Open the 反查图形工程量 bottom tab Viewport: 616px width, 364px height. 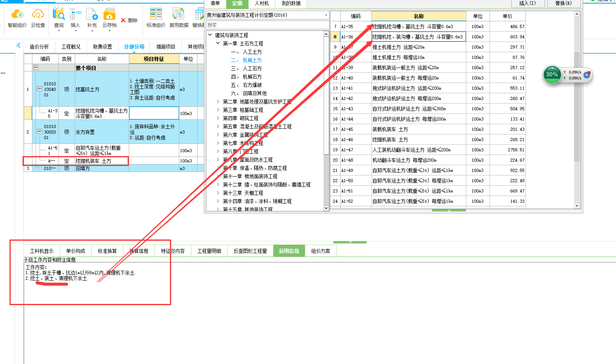[250, 251]
